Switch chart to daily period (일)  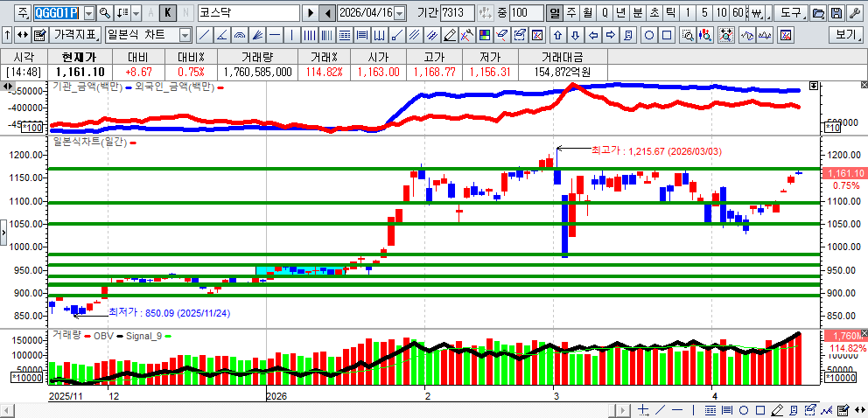(554, 13)
